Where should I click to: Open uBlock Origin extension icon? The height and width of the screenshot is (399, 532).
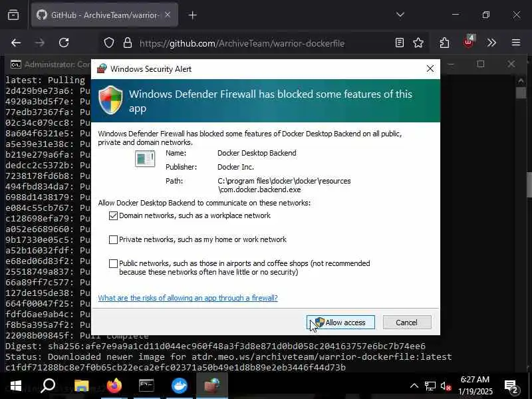[x=469, y=42]
